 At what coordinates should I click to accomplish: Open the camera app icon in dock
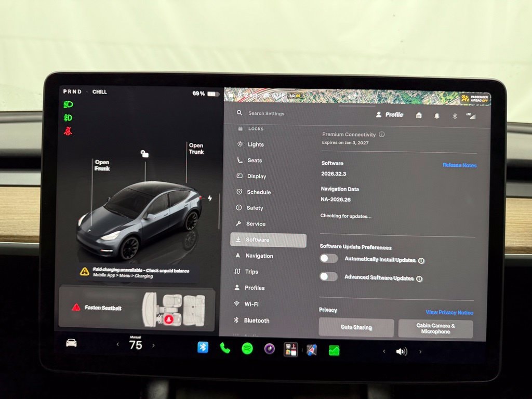(270, 349)
